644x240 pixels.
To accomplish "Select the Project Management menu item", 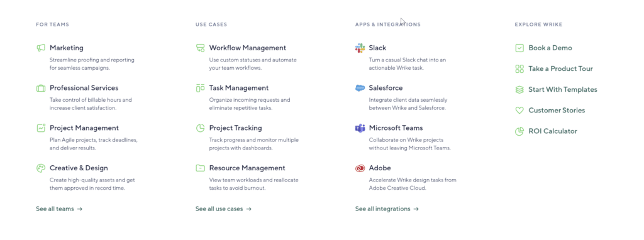I will (x=84, y=128).
